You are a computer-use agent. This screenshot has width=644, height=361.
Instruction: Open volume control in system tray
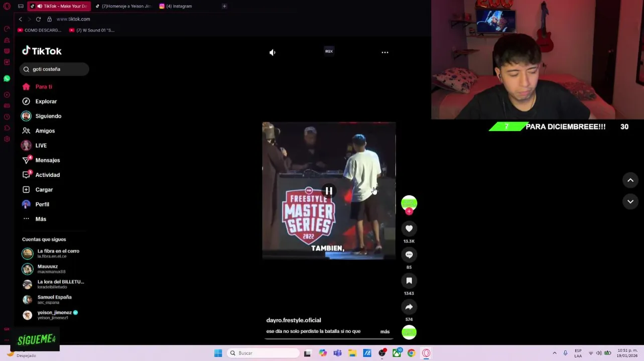[x=599, y=353]
